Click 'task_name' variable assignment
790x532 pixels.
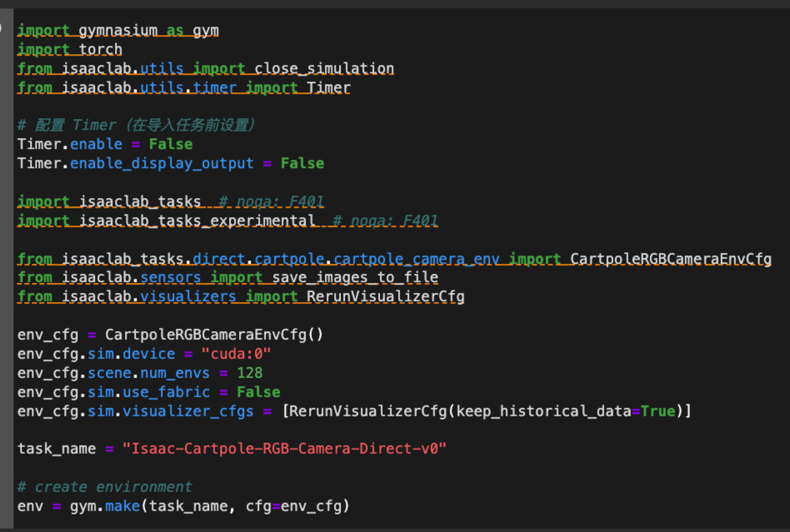coord(57,449)
